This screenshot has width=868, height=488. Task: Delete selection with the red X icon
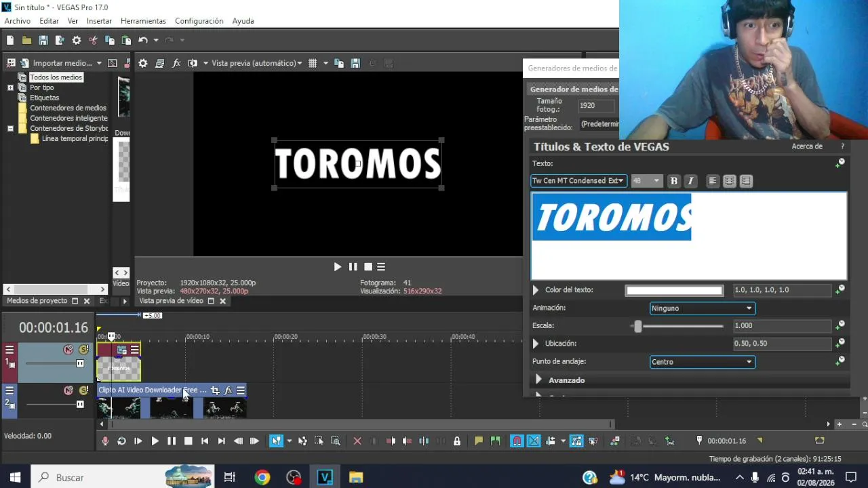coord(357,441)
